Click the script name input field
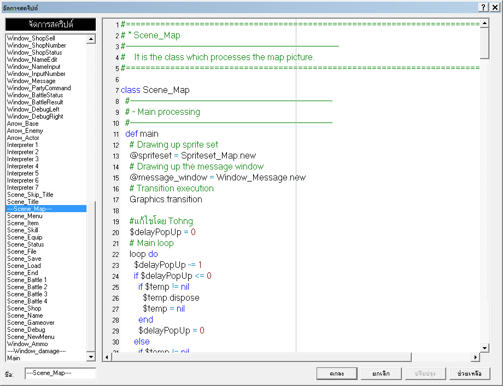 pyautogui.click(x=60, y=373)
